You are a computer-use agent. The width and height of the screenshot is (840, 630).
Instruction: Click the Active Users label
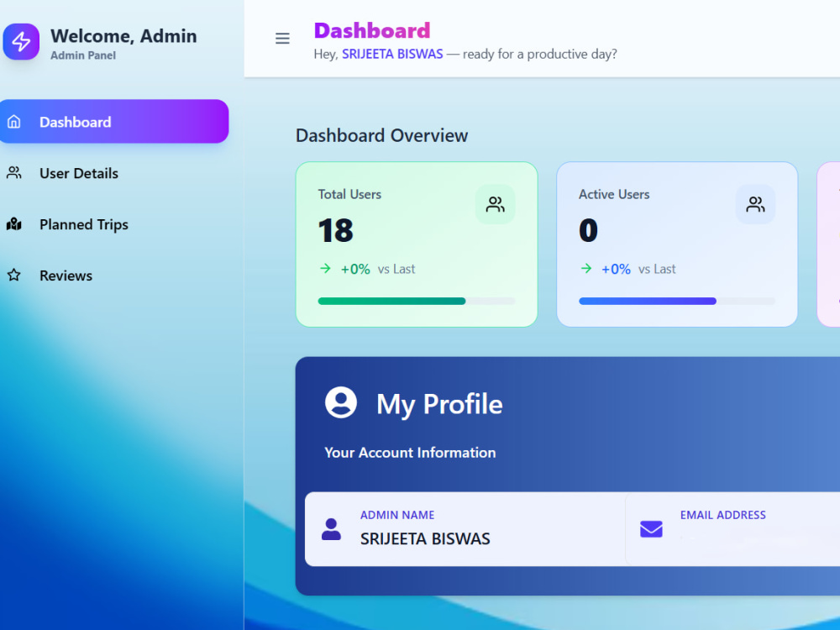[x=614, y=195]
